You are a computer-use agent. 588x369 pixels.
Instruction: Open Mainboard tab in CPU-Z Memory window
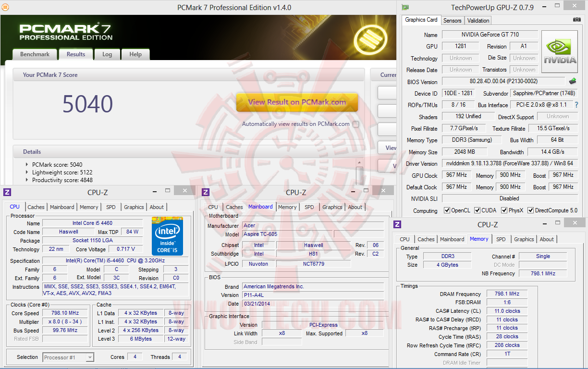[452, 239]
